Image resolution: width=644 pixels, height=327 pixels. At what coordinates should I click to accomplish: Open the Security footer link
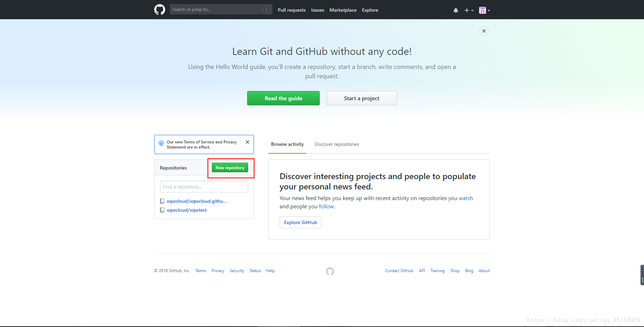point(237,271)
